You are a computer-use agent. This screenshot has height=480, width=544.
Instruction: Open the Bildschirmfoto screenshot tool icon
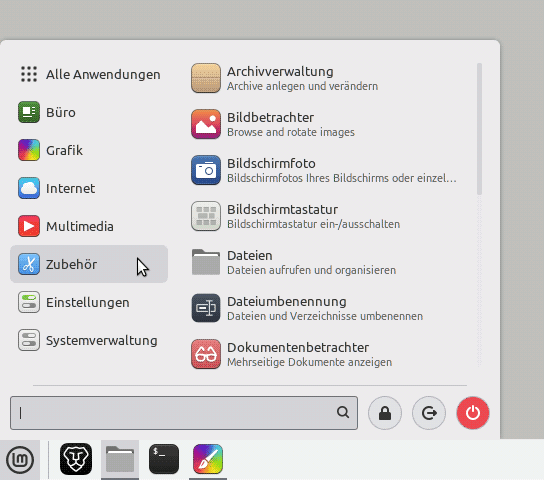tap(206, 170)
